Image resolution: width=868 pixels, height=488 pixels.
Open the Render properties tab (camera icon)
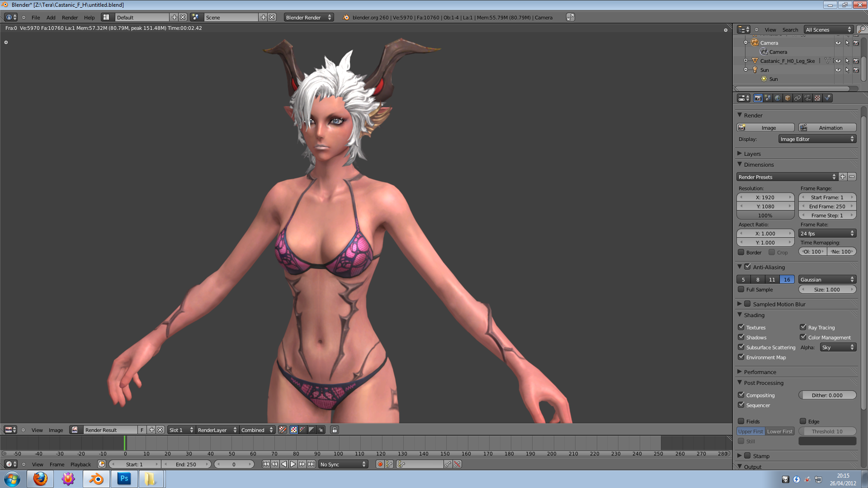(758, 98)
